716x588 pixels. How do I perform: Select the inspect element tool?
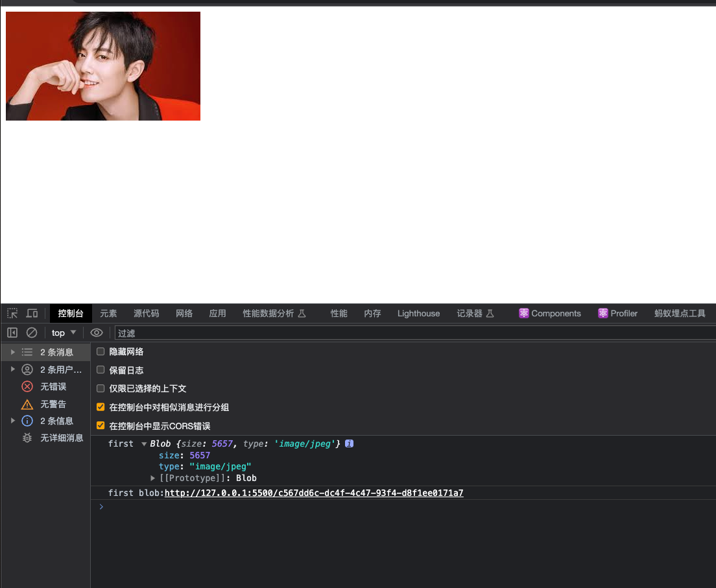[11, 313]
